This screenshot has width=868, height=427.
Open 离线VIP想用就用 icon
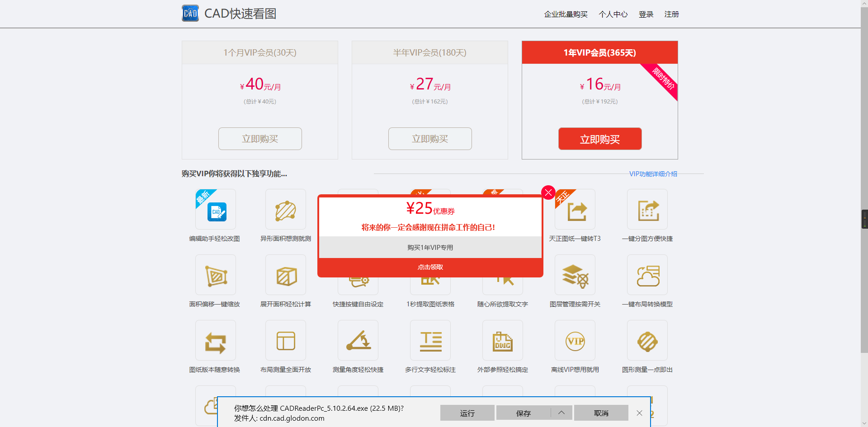(575, 340)
